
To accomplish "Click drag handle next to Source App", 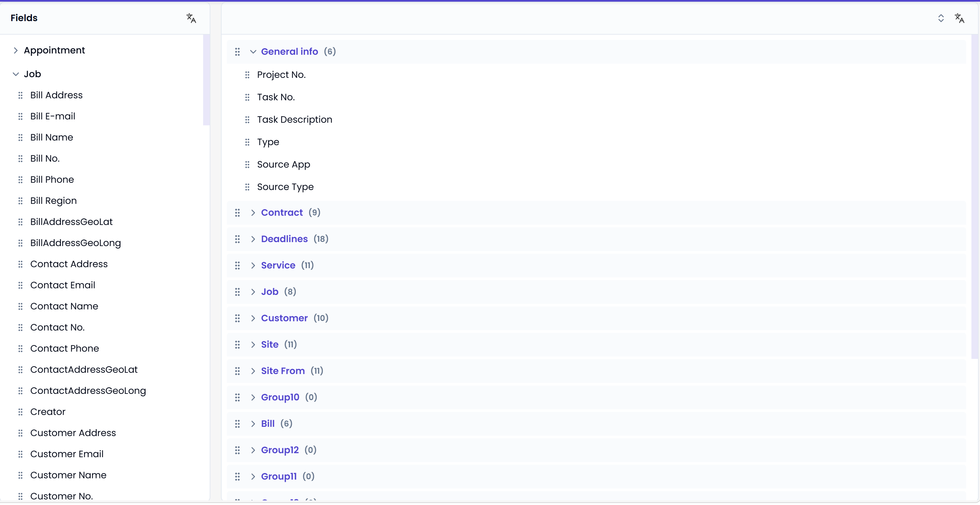I will point(247,165).
